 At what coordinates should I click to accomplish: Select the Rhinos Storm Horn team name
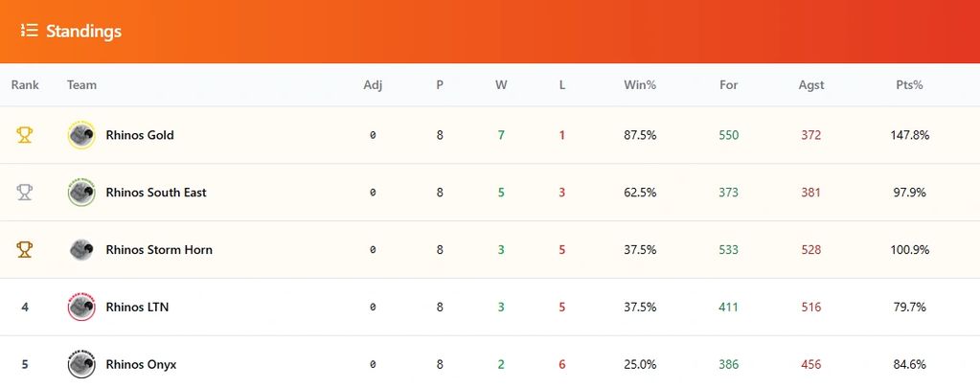[159, 250]
